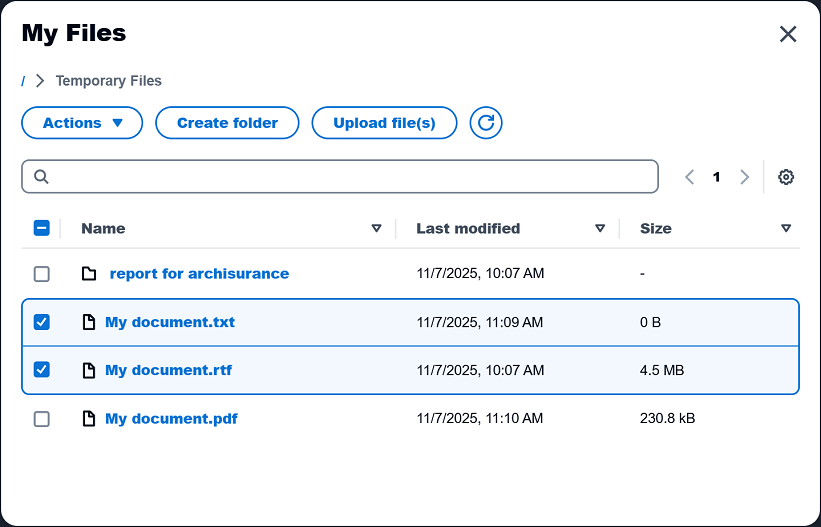Close the My Files dialog

[x=787, y=34]
